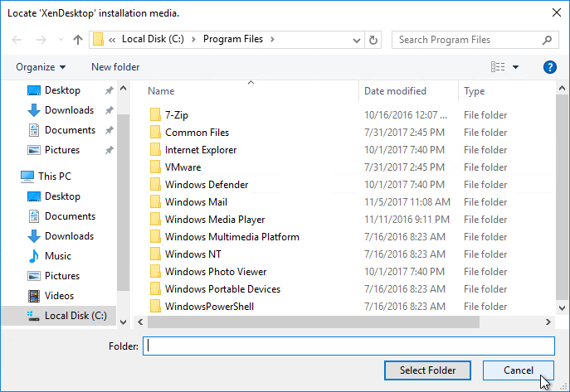Screen dimensions: 570x392
Task: Open the address bar history dropdown
Action: coord(356,40)
